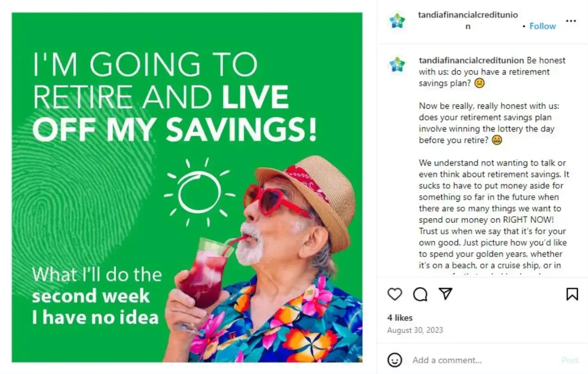The image size is (588, 374).
Task: Click the star logo avatar in the post header
Action: pos(397,20)
